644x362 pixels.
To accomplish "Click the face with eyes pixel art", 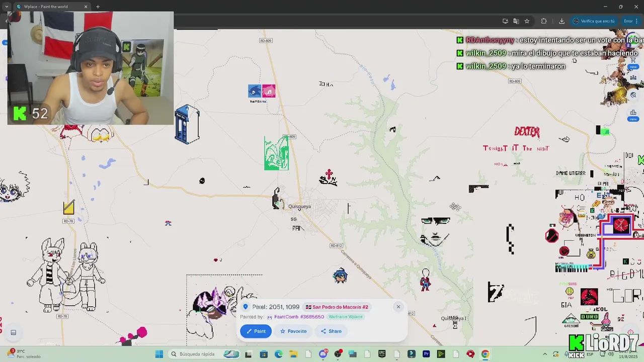I will pos(435,231).
